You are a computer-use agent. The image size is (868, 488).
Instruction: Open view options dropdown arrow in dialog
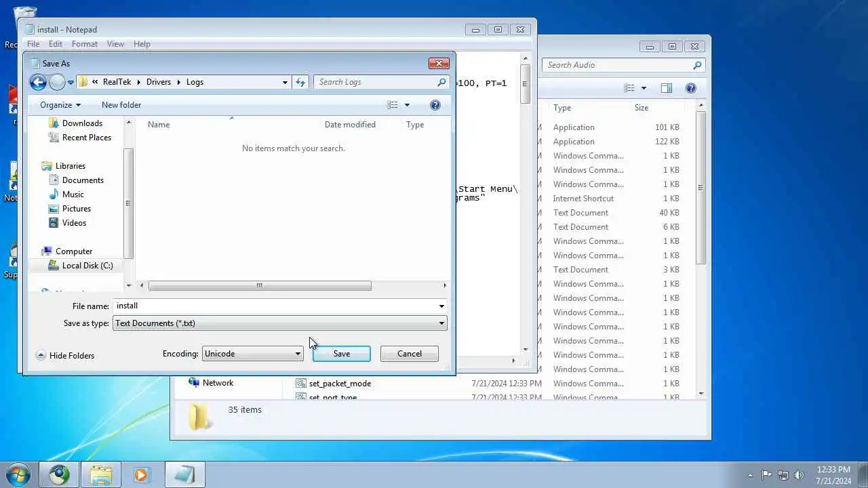pyautogui.click(x=407, y=105)
